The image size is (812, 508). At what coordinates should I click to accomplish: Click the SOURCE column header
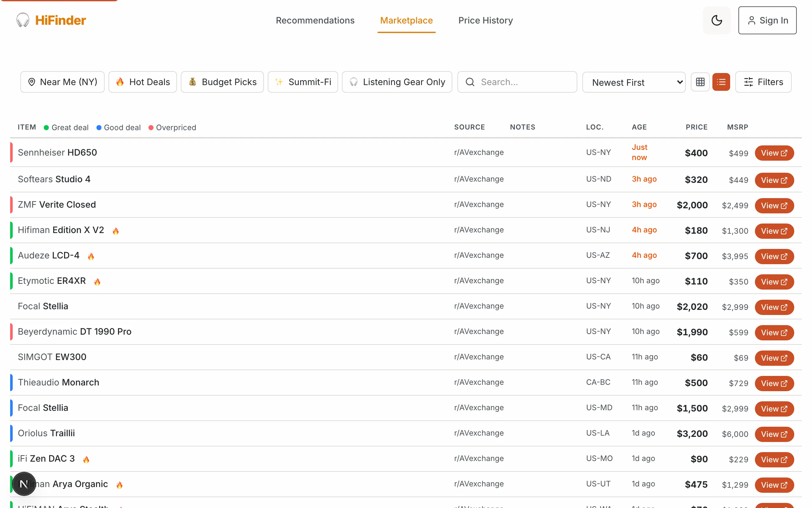pyautogui.click(x=469, y=127)
